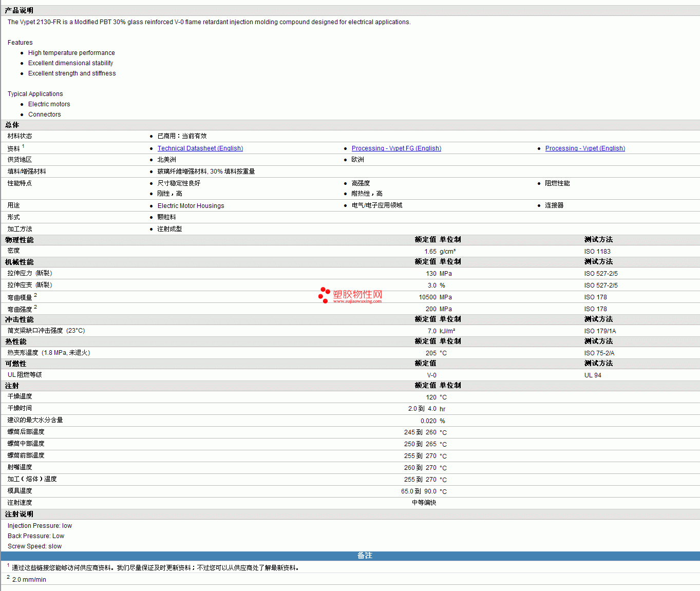Select the 产品说明 section header

click(x=19, y=10)
